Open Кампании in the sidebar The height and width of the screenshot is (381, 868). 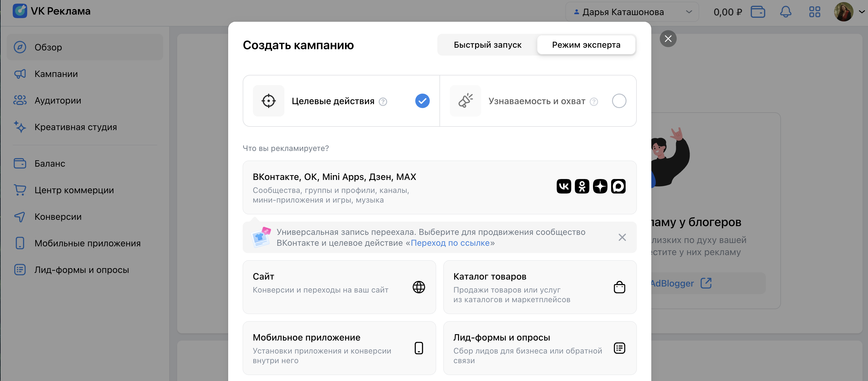(x=85, y=74)
